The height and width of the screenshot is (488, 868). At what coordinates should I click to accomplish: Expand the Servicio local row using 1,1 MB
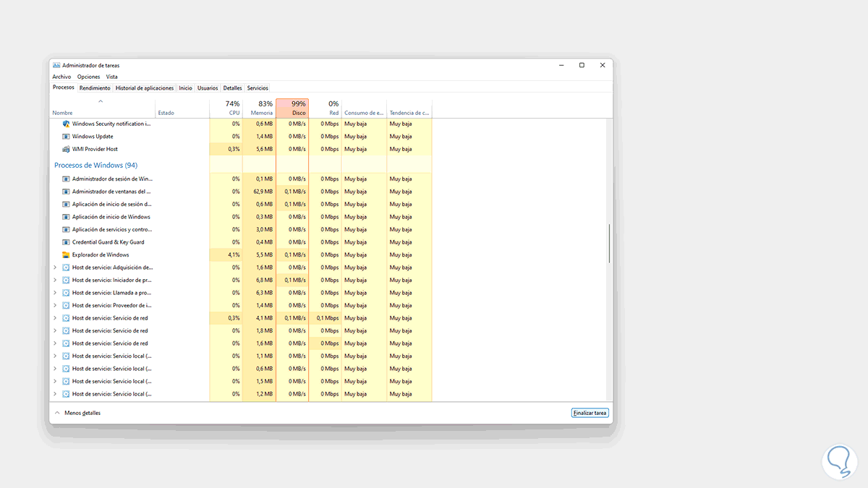pyautogui.click(x=55, y=356)
